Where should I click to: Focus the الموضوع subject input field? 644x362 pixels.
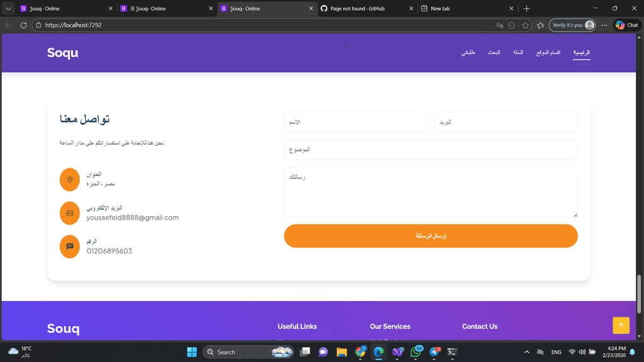click(x=430, y=150)
